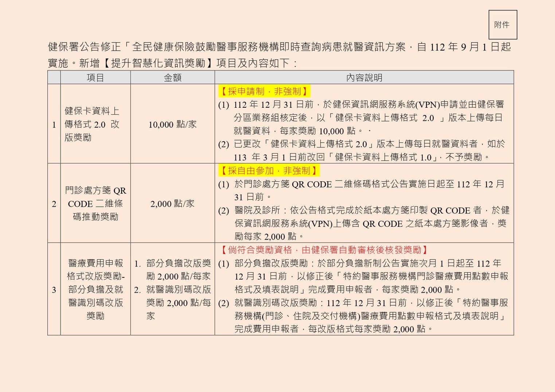Click the 健保卡資料上傳格式 2.0 改版獎勵 item cell

(x=92, y=124)
